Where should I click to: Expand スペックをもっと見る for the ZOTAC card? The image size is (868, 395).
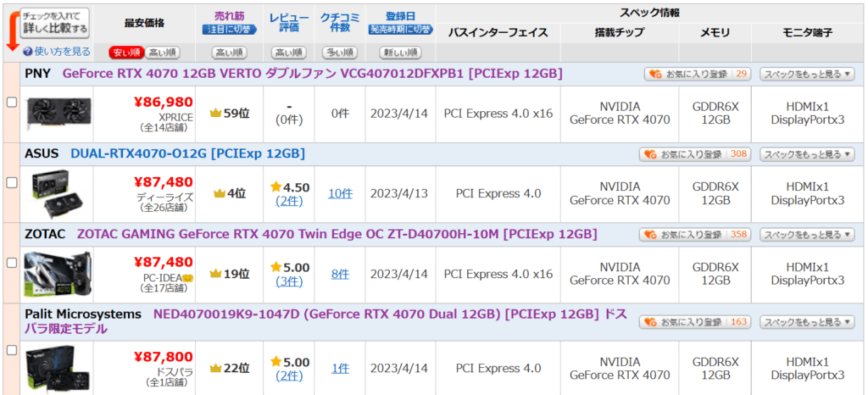click(x=806, y=235)
